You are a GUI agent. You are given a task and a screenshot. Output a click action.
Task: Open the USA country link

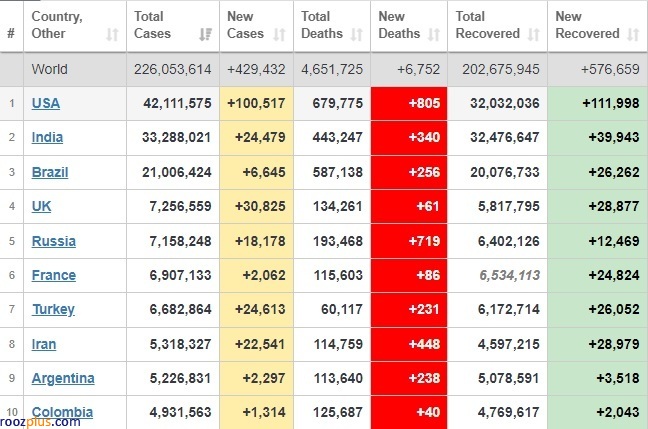tap(46, 103)
